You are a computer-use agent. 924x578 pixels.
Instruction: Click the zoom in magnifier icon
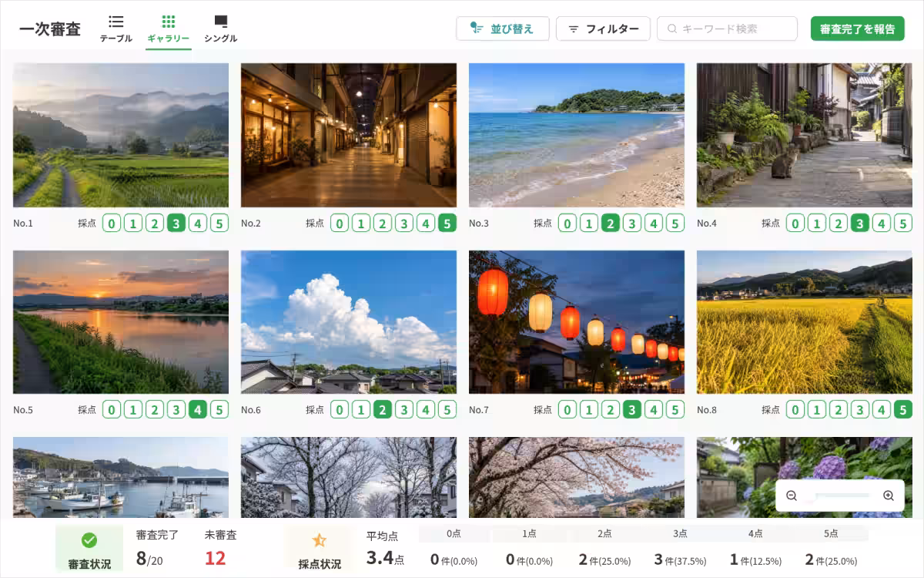[889, 496]
